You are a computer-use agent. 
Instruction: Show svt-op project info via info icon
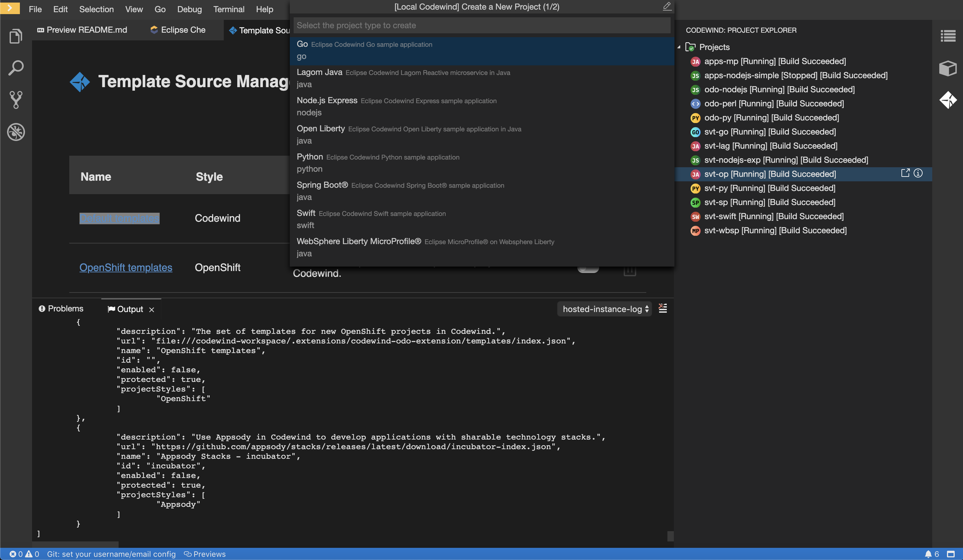[x=918, y=173]
